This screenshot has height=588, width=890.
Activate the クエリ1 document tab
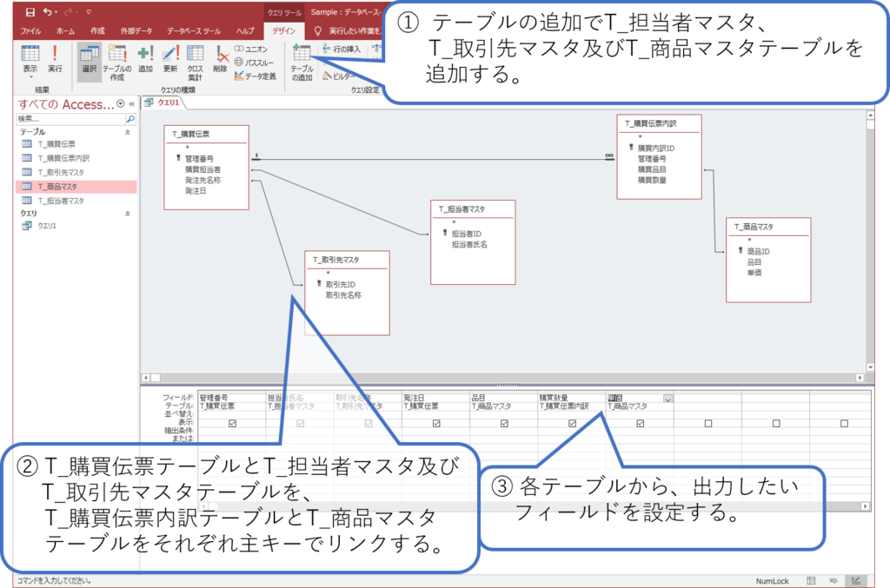click(x=163, y=102)
